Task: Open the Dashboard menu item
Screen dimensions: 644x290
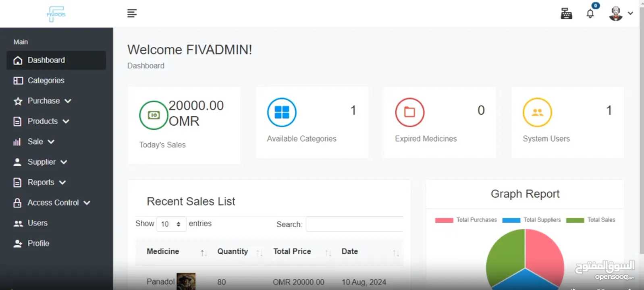Action: pos(56,60)
